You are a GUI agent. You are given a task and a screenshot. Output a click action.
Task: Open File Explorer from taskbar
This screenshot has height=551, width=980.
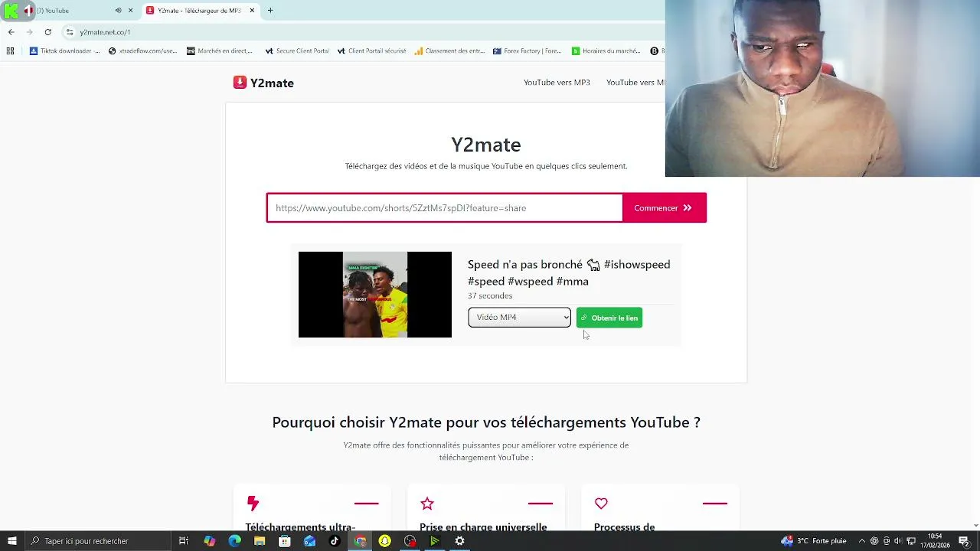pyautogui.click(x=260, y=541)
